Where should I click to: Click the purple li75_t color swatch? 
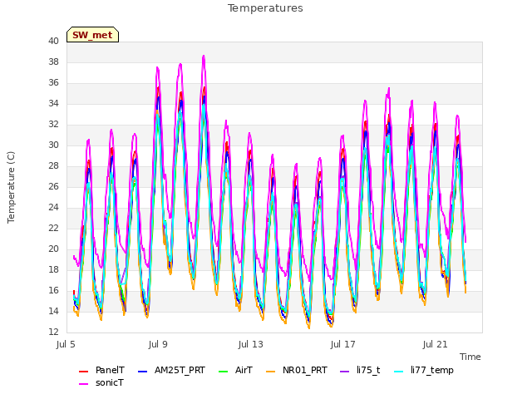pyautogui.click(x=344, y=372)
